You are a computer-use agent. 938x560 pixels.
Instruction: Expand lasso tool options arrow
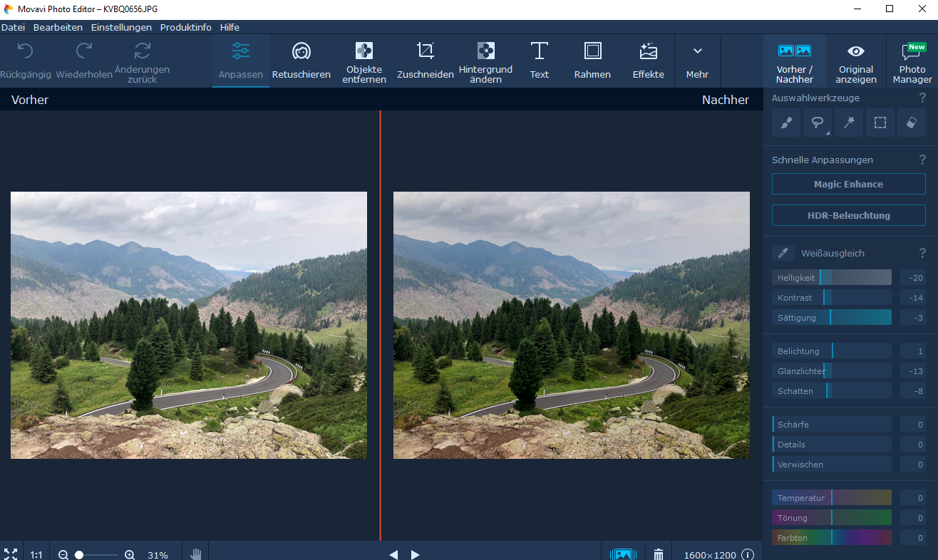(x=828, y=133)
